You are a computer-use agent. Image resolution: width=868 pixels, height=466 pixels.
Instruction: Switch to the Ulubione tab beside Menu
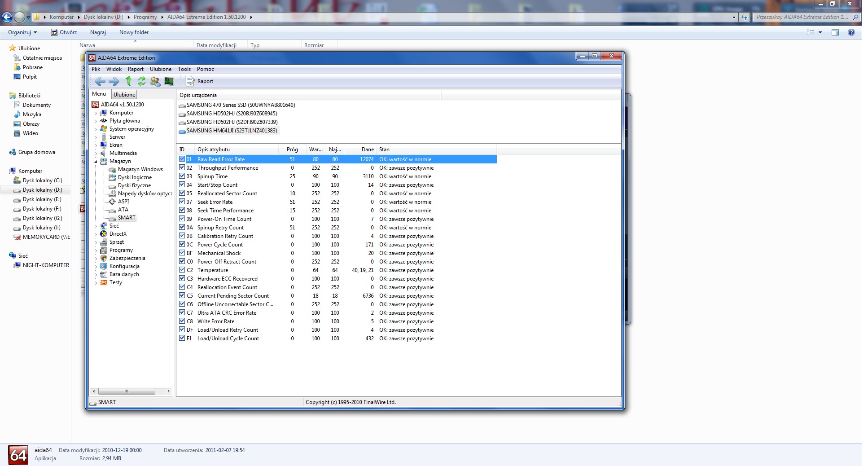[124, 95]
